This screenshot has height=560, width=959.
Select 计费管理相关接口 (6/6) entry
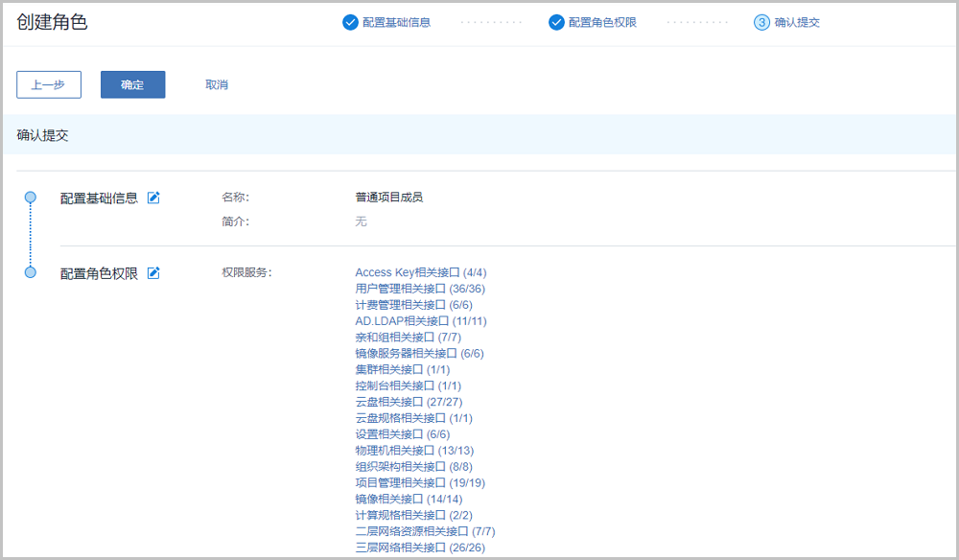413,305
